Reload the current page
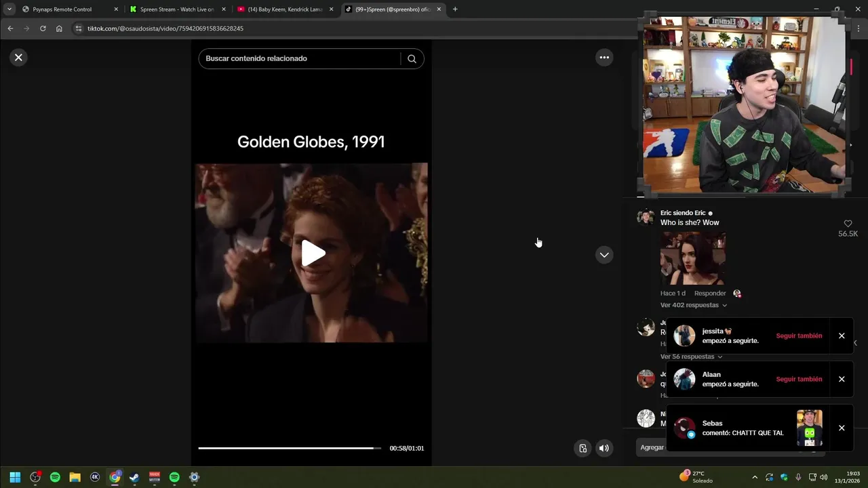The width and height of the screenshot is (868, 488). tap(43, 28)
